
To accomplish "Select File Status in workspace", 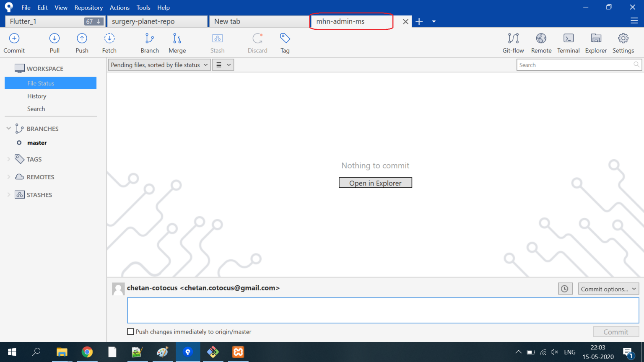I will [50, 83].
